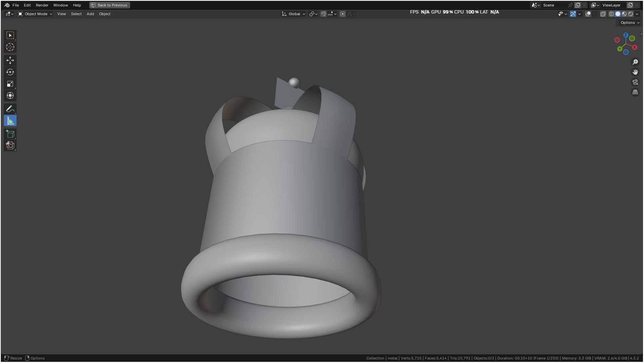Click the negative Z blue circle on gizmo

(626, 52)
